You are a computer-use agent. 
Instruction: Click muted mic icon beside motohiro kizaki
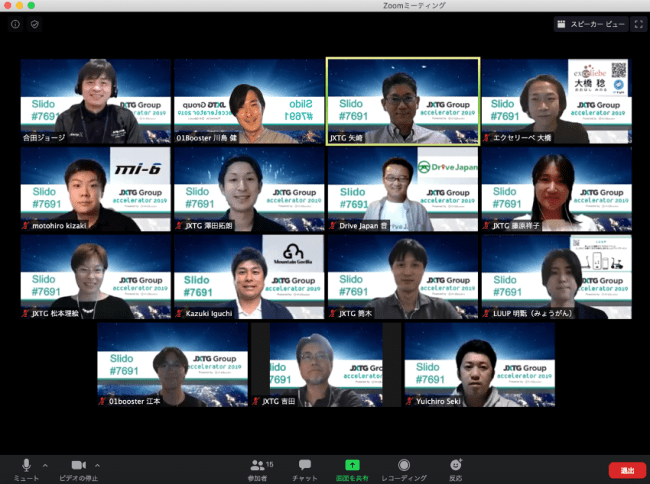pos(26,225)
